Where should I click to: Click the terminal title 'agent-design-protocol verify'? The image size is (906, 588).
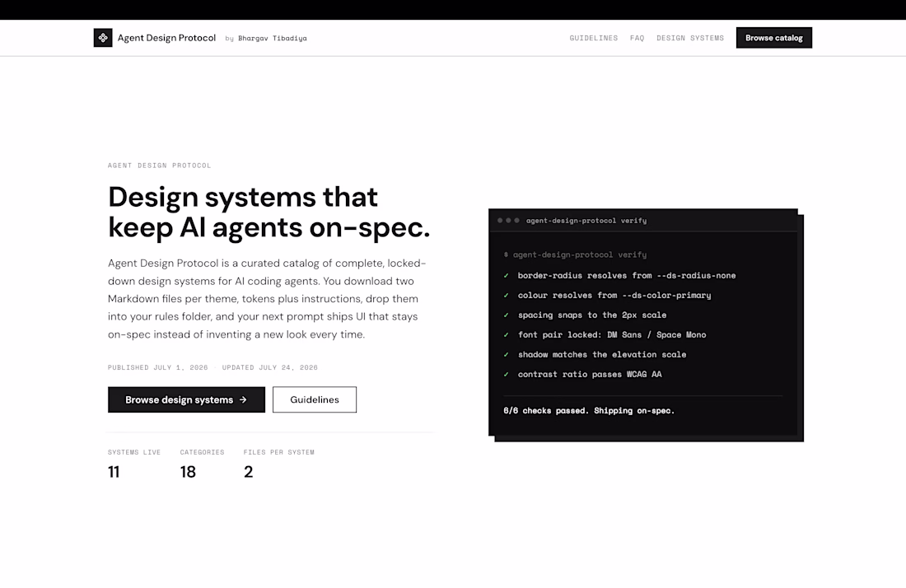[586, 221]
